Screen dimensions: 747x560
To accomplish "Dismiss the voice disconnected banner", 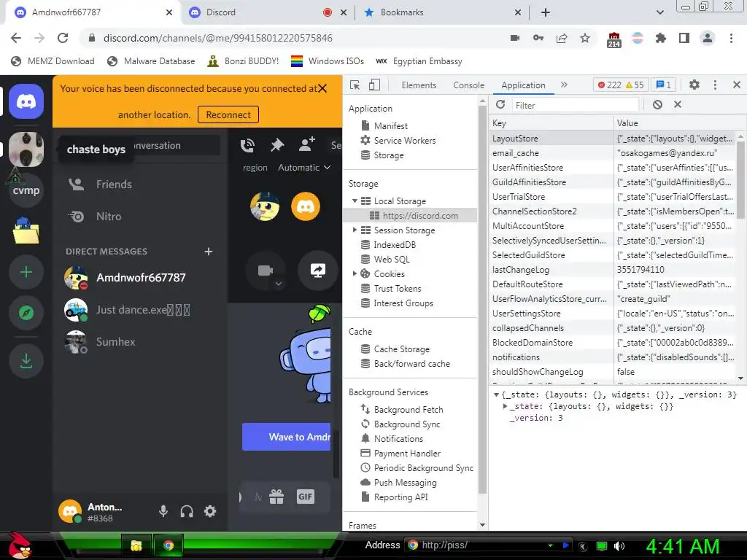I will [322, 88].
